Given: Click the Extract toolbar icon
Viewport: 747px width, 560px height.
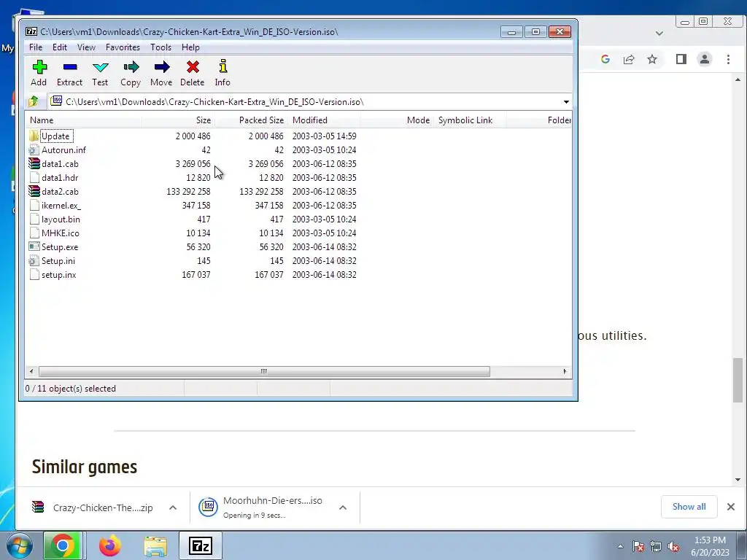Looking at the screenshot, I should click(70, 67).
